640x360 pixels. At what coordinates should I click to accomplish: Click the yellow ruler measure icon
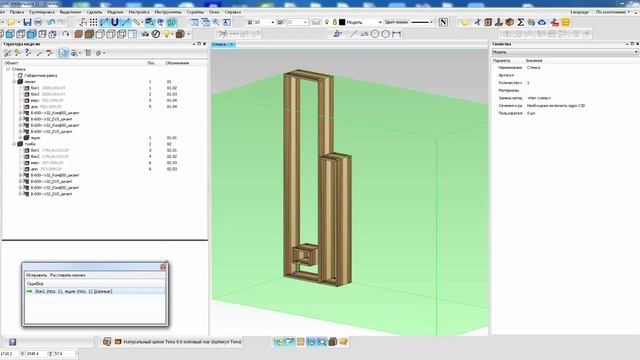pos(136,22)
